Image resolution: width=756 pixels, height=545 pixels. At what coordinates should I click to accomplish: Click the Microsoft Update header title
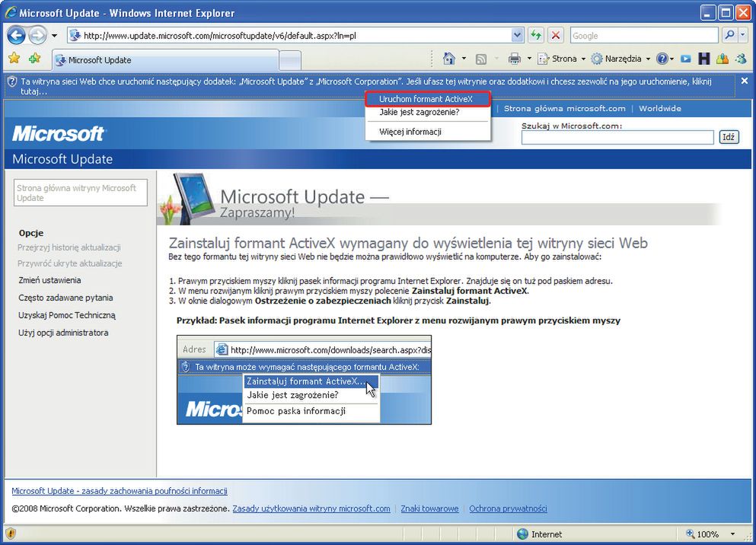(62, 159)
